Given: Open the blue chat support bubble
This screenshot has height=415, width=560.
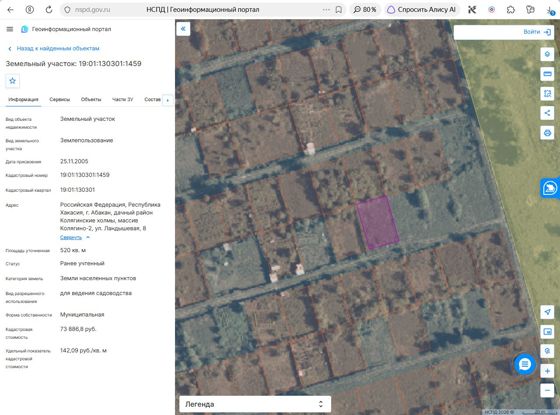Looking at the screenshot, I should pyautogui.click(x=525, y=364).
